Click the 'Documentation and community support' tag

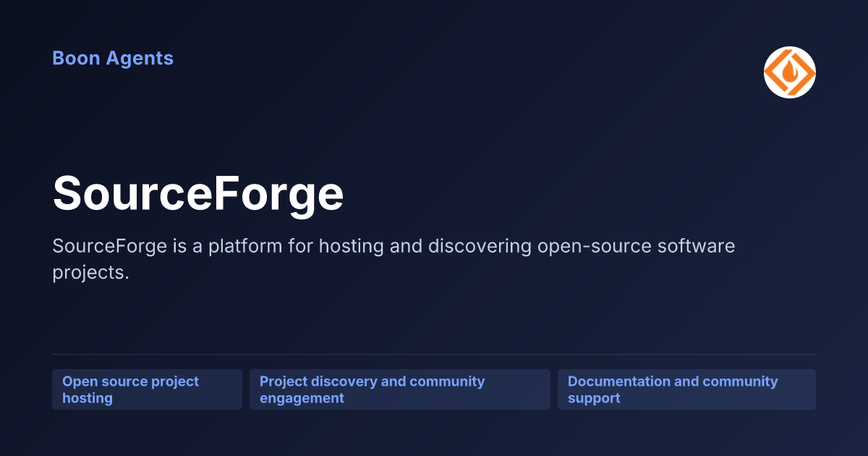686,389
